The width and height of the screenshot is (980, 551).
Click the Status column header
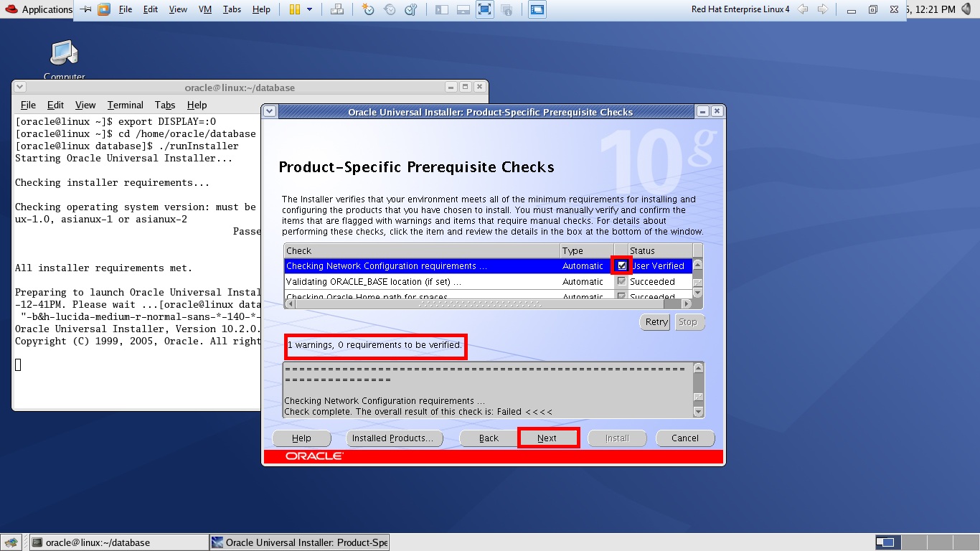click(x=660, y=250)
